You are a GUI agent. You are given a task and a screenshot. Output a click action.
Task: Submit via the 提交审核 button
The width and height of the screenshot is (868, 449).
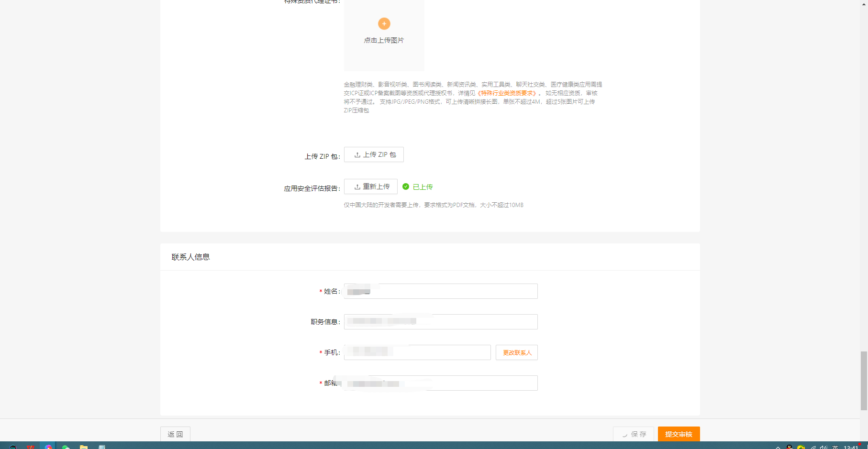pyautogui.click(x=679, y=434)
